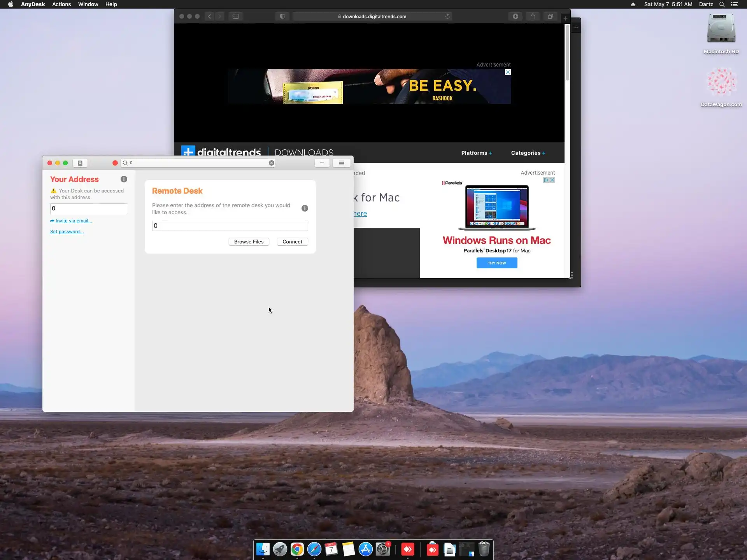Open a new AnyDesk session tab
The image size is (747, 560).
(x=322, y=163)
